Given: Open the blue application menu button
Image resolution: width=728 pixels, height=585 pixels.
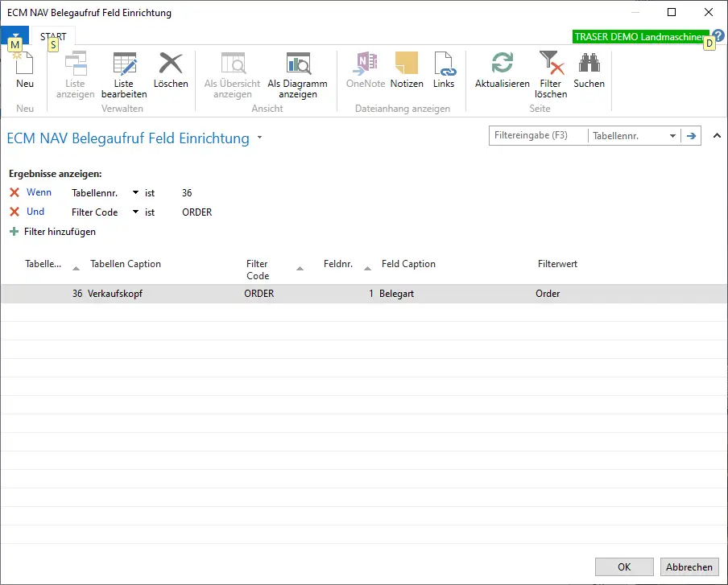Looking at the screenshot, I should pyautogui.click(x=14, y=37).
